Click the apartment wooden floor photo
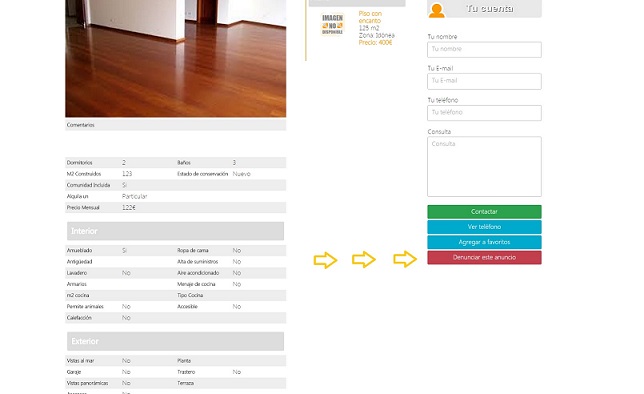The width and height of the screenshot is (644, 394). coord(175,58)
